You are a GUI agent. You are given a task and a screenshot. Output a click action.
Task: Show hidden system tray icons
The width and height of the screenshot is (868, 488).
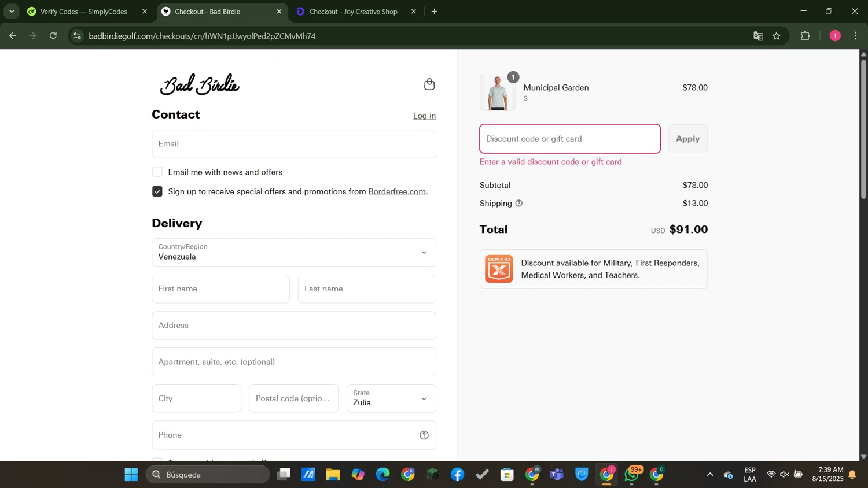click(x=710, y=475)
